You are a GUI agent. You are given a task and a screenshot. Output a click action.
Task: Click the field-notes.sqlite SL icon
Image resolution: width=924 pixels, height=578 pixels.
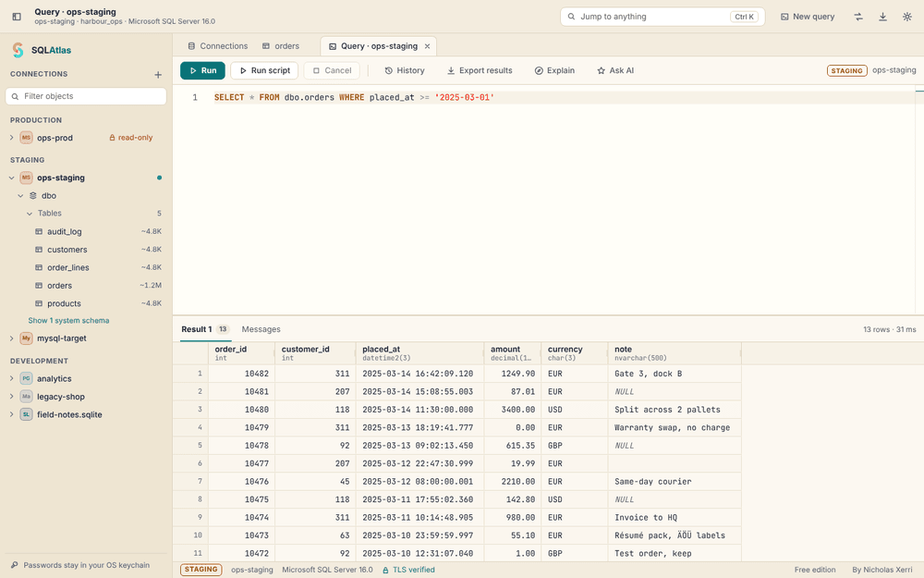[26, 414]
